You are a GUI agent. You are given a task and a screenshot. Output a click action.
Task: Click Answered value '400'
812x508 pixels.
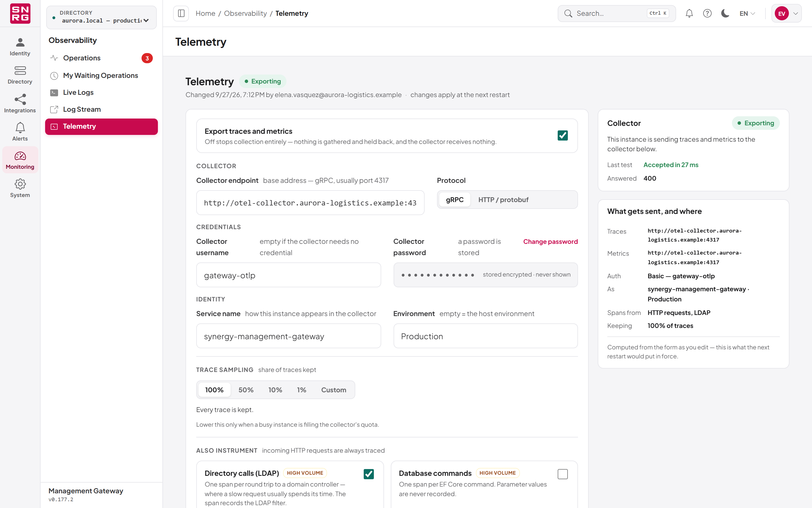click(650, 178)
